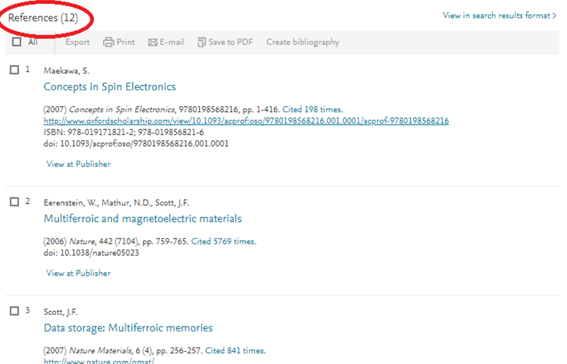This screenshot has width=567, height=364.
Task: Click Create bibliography option
Action: coord(303,42)
